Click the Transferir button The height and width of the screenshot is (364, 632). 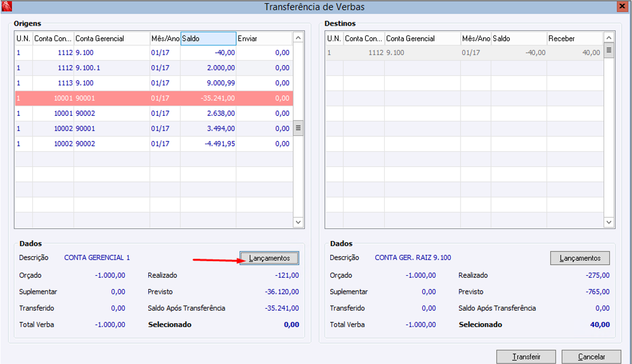526,357
